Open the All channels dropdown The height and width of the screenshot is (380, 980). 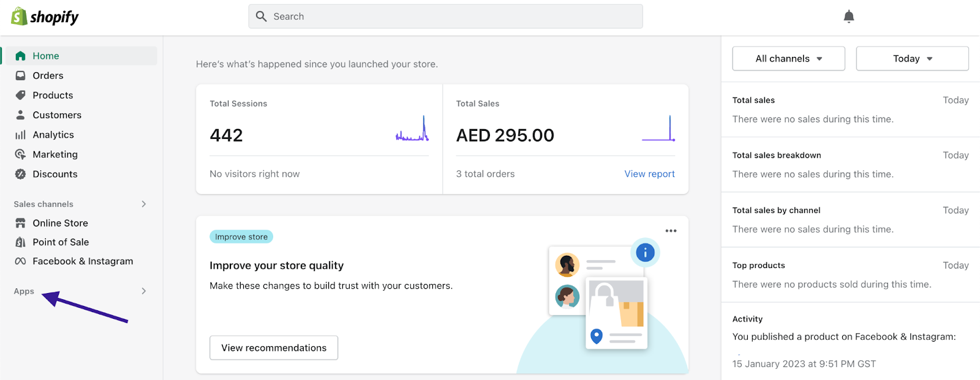click(788, 59)
